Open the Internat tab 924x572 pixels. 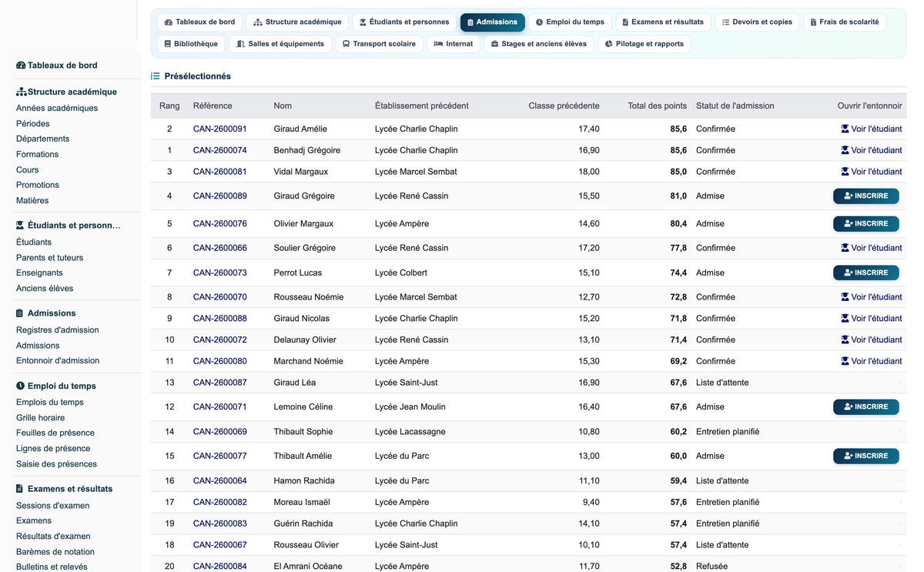coord(454,44)
